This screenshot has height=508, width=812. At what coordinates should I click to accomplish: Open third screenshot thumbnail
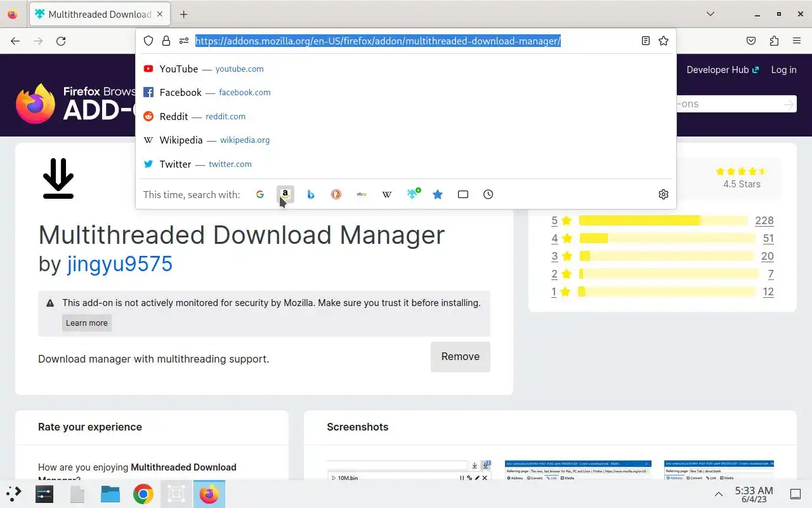coord(719,470)
